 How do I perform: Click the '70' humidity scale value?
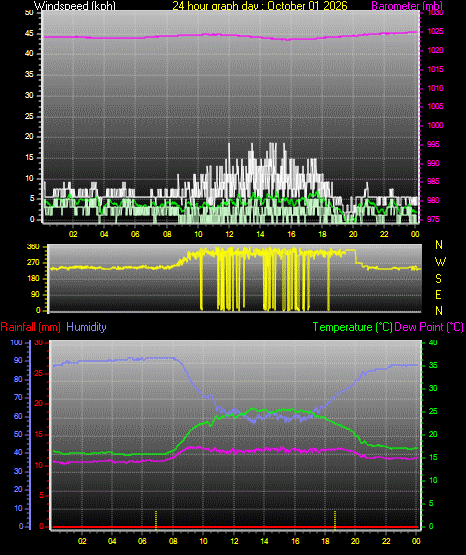pyautogui.click(x=18, y=397)
